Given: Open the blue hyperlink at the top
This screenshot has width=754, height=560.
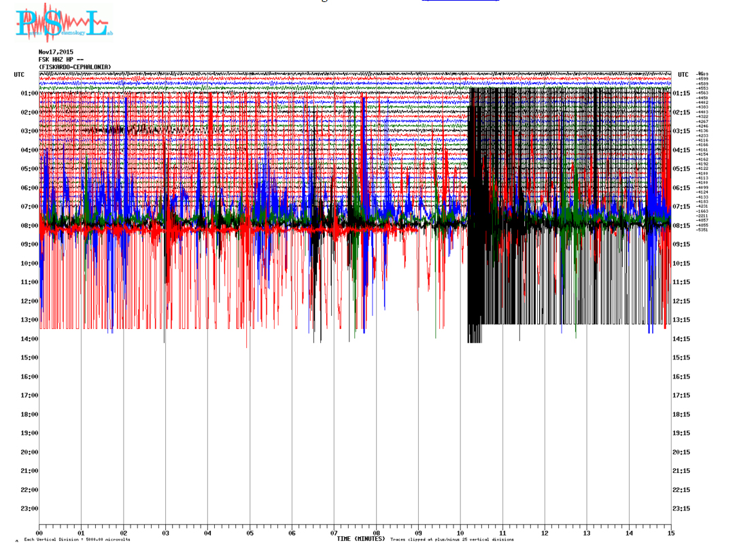Looking at the screenshot, I should 460,1.
